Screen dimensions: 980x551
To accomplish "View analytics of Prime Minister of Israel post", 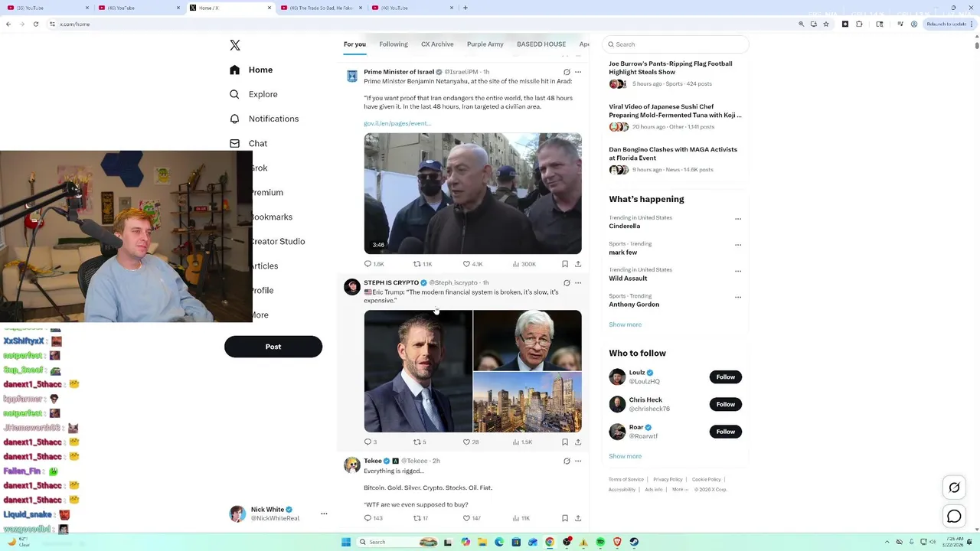I will 524,264.
